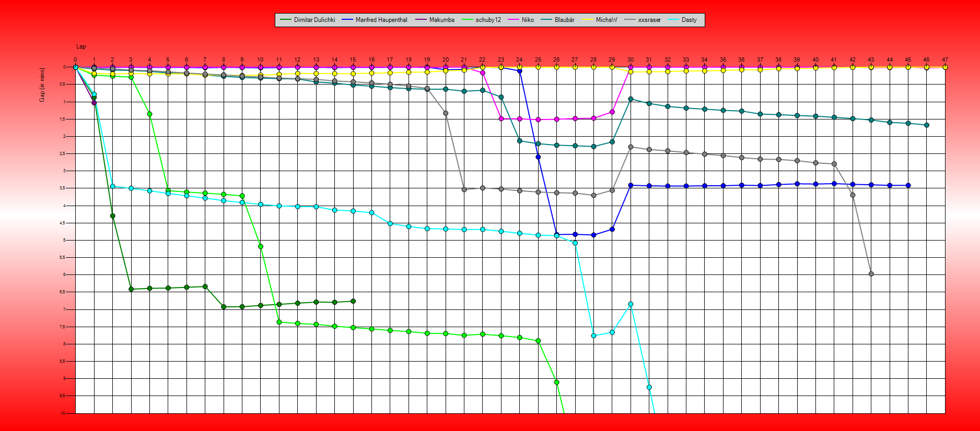The height and width of the screenshot is (431, 980).
Task: Click MichaW's yellow data point at lap 47
Action: tap(945, 67)
